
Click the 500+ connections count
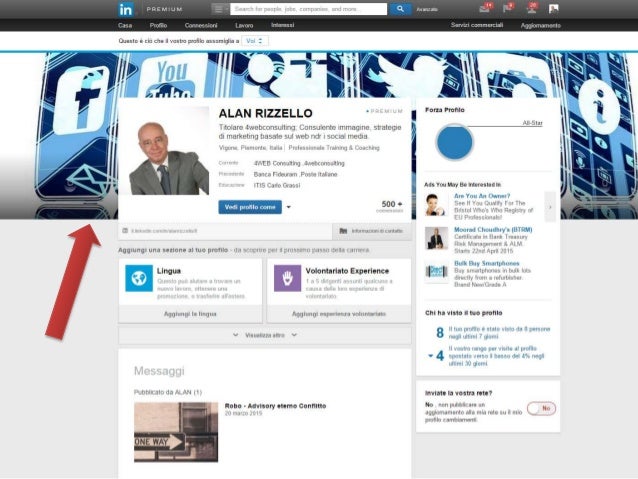391,206
